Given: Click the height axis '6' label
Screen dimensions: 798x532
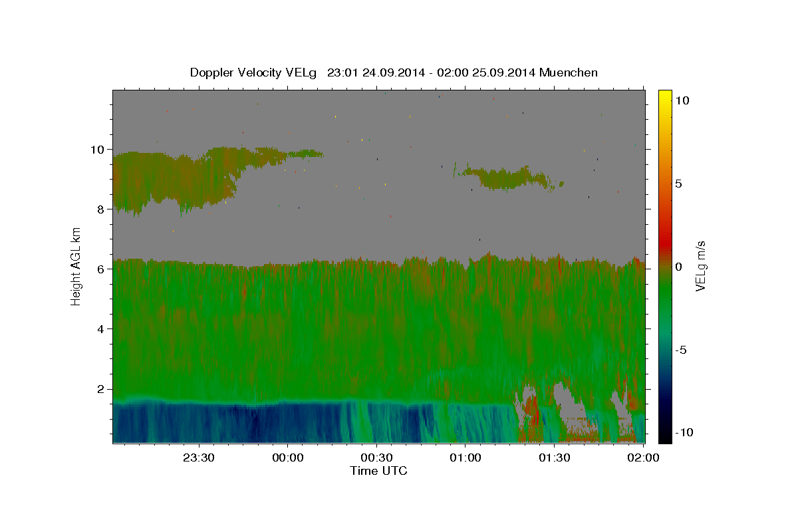Looking at the screenshot, I should [102, 269].
